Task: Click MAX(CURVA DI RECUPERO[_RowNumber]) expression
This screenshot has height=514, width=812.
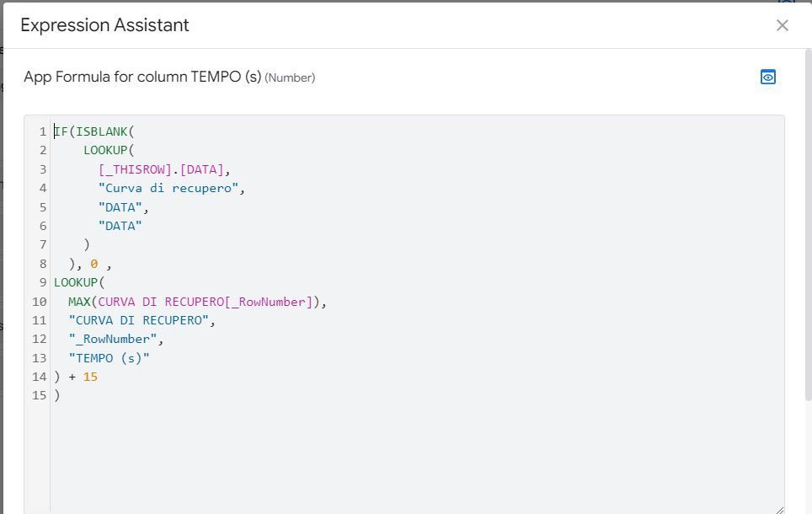Action: pos(195,302)
